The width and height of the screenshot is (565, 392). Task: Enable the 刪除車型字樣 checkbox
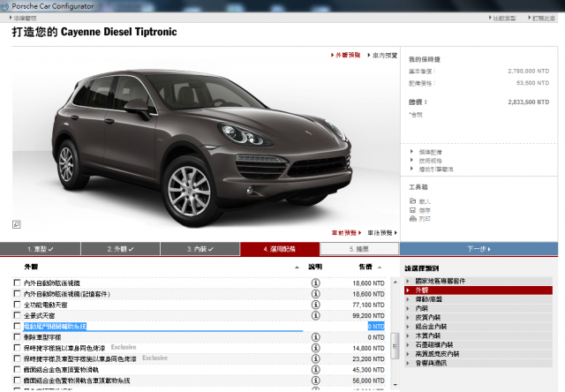pyautogui.click(x=17, y=337)
